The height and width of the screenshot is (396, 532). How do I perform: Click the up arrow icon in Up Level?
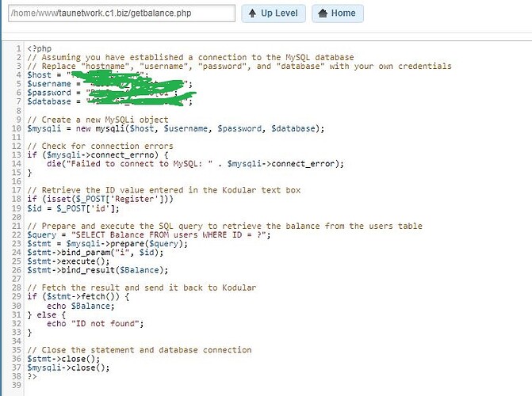coord(252,13)
